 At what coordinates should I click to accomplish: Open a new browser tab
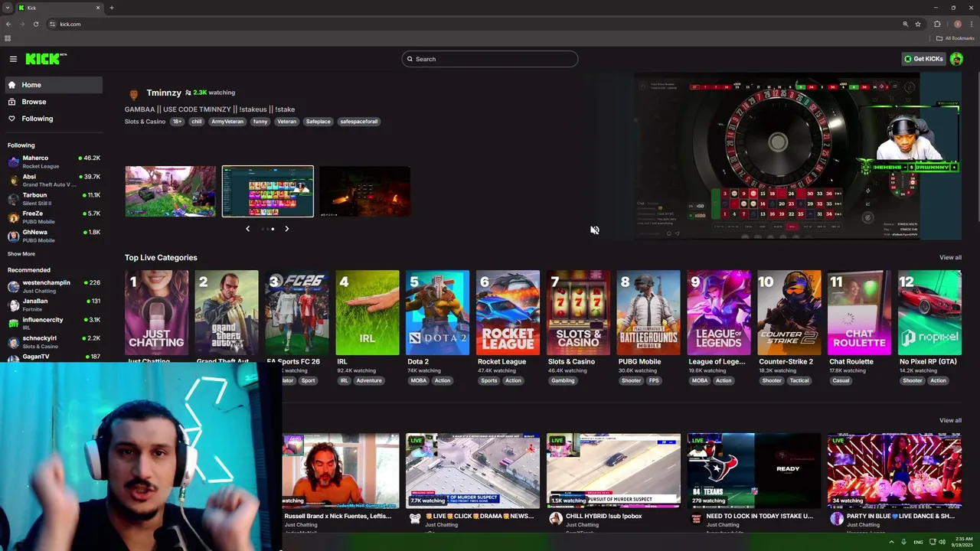112,8
